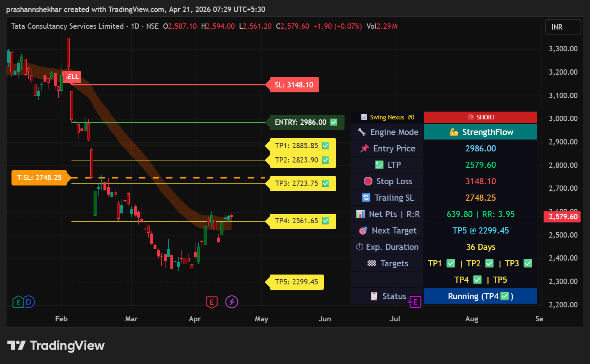Click the 639.80 | RR: 3.95 value
The height and width of the screenshot is (364, 590).
click(x=480, y=214)
